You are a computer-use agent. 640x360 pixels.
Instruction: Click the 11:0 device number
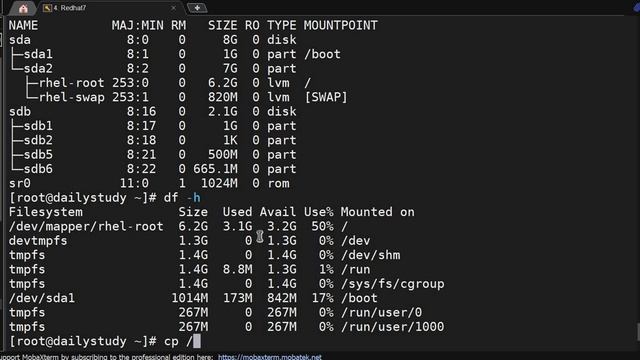tap(134, 183)
